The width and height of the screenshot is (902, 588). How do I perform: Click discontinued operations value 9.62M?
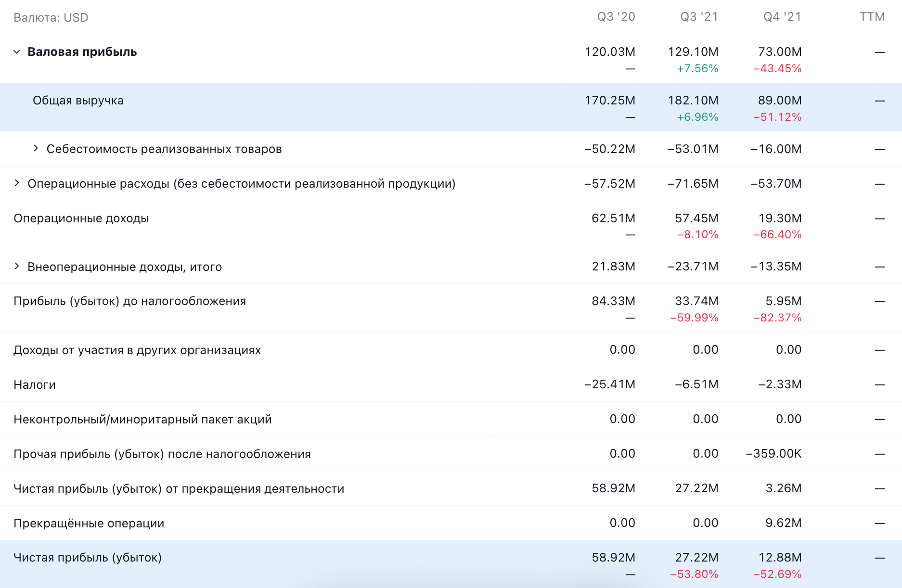point(784,523)
